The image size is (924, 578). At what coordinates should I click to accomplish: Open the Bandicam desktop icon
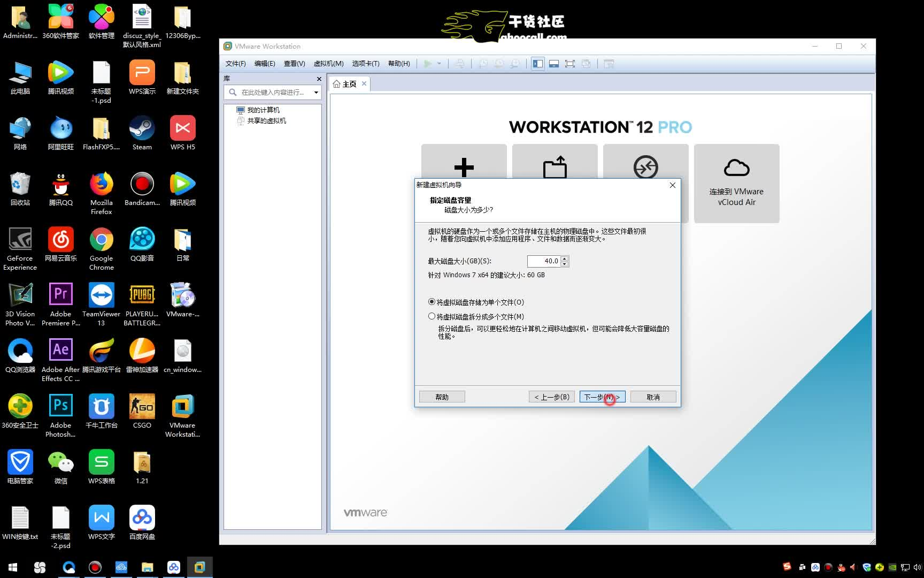tap(142, 189)
